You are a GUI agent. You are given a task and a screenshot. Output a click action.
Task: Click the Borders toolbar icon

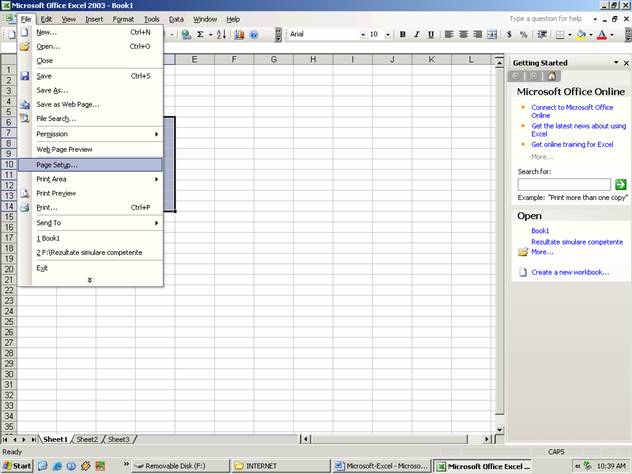tap(560, 35)
